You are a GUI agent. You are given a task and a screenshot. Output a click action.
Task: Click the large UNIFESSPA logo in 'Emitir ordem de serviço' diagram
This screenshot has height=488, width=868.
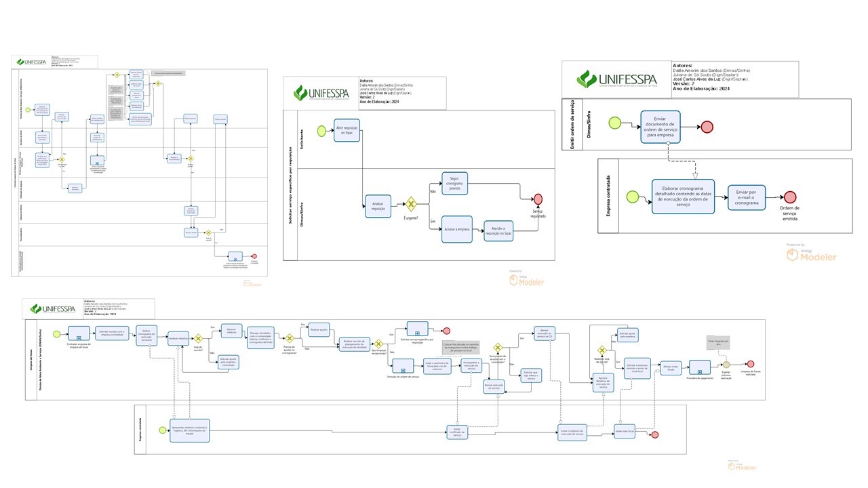coord(616,79)
